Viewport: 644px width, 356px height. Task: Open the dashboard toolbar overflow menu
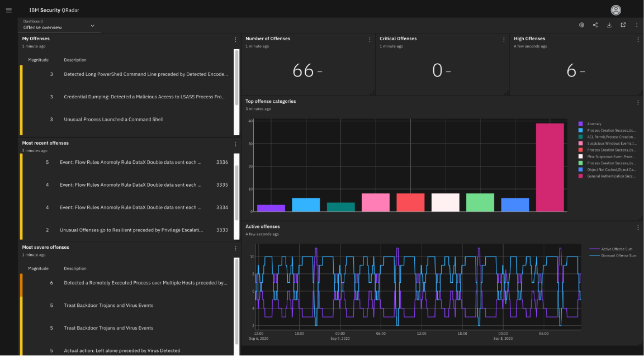637,25
